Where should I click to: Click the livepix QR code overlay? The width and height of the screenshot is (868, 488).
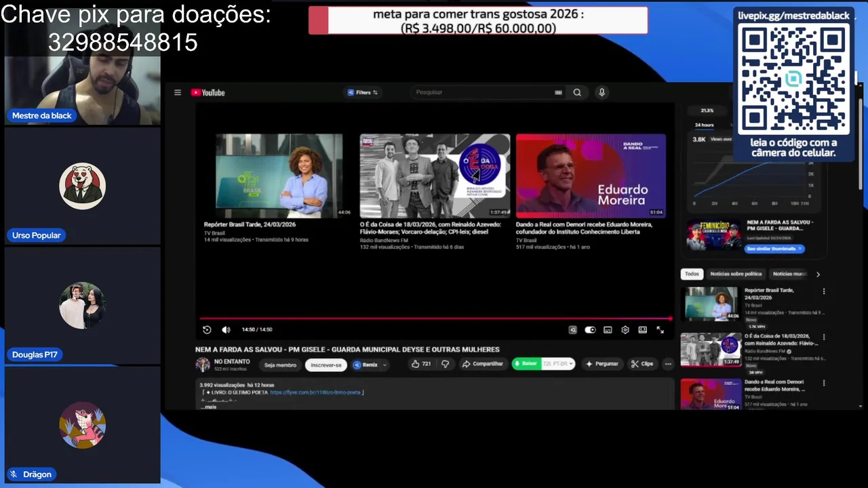(793, 80)
